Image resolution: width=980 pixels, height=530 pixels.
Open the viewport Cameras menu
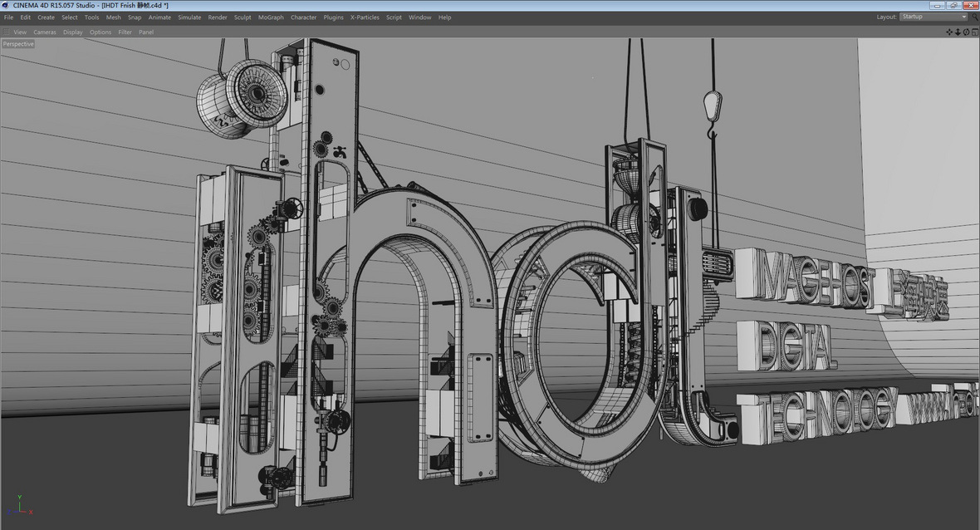click(45, 32)
